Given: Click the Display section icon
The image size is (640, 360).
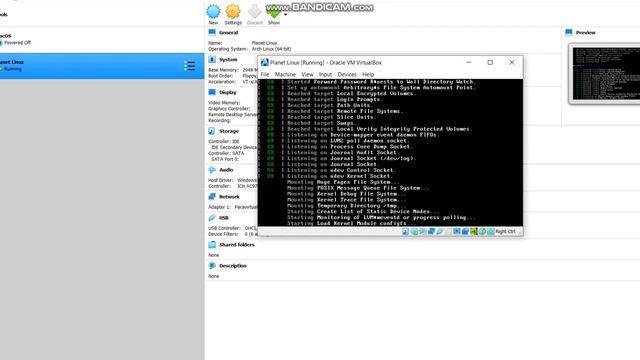Looking at the screenshot, I should point(212,92).
